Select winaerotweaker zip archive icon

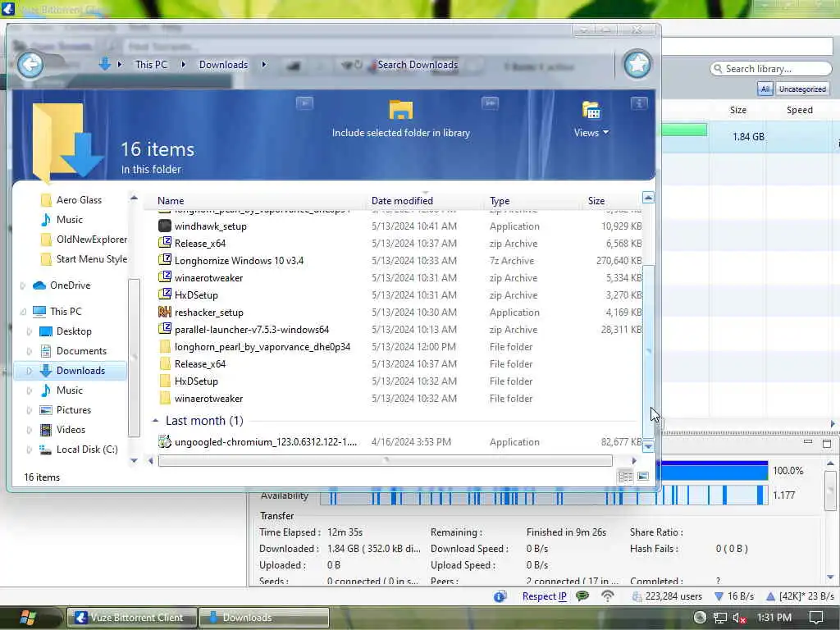pyautogui.click(x=164, y=277)
